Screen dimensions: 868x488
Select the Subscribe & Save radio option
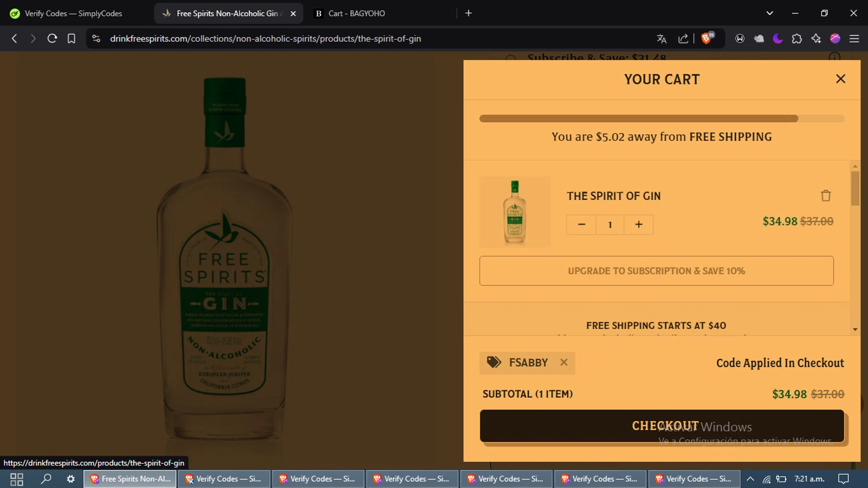(x=510, y=58)
